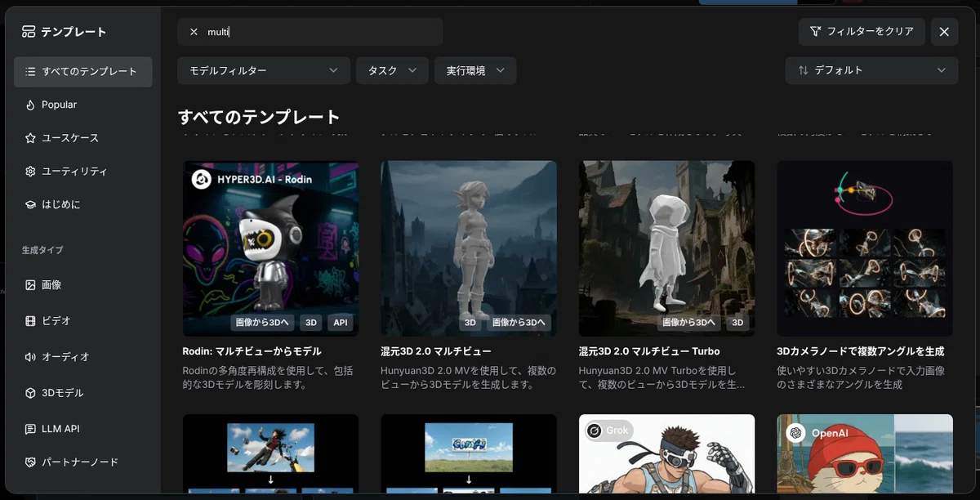The image size is (980, 500).
Task: Open the Grok cartoon character thumbnail
Action: pos(666,454)
